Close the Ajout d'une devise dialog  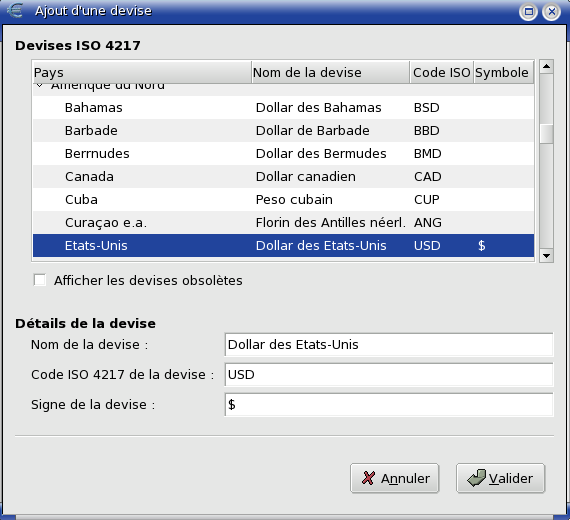pos(551,12)
